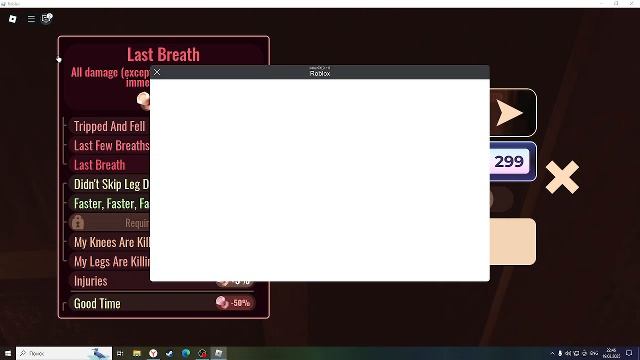Image resolution: width=640 pixels, height=360 pixels.
Task: Open Steam from the taskbar
Action: tap(169, 353)
